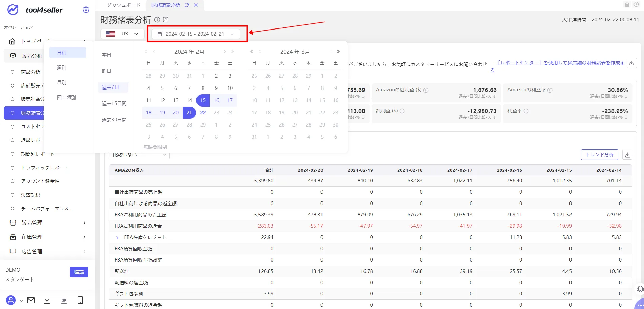Click the mobile phone app icon

80,300
